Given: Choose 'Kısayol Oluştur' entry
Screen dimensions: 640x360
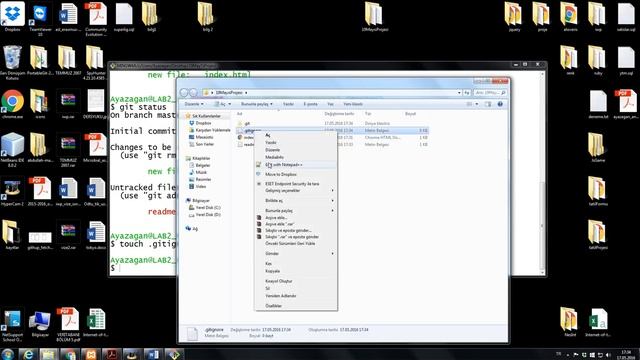Looking at the screenshot, I should click(x=279, y=281).
